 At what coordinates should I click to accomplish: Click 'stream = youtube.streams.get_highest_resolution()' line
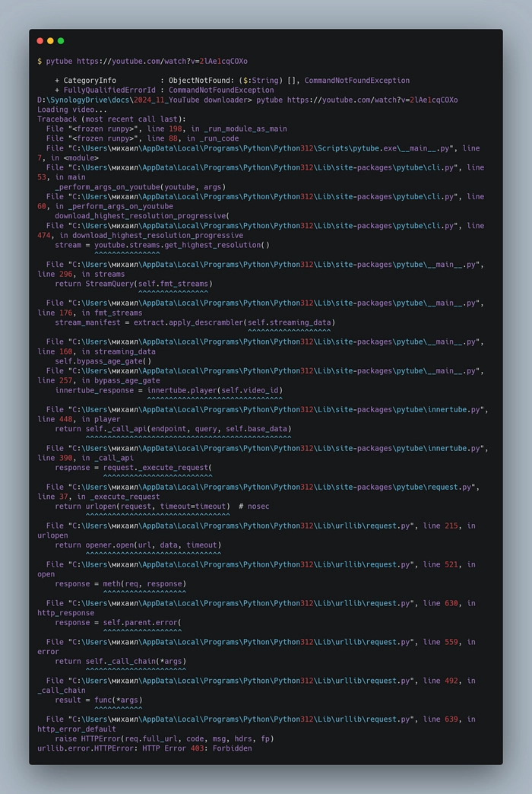click(x=162, y=245)
